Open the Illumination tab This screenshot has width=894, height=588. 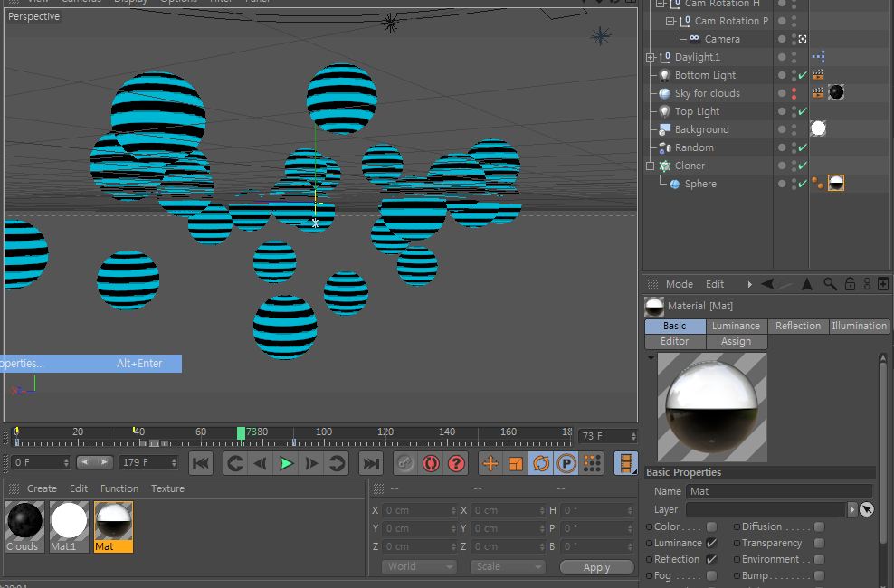click(x=859, y=326)
